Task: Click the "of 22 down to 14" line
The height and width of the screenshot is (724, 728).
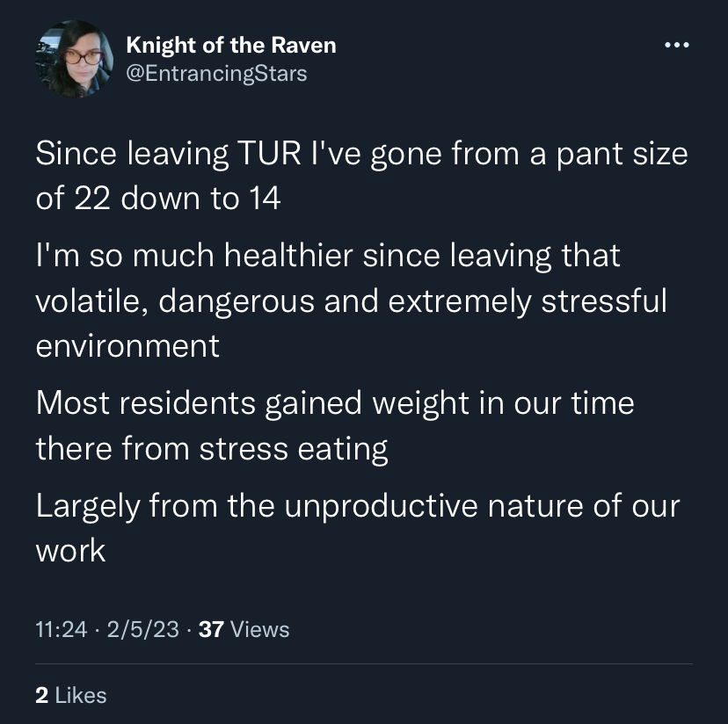Action: (x=158, y=199)
